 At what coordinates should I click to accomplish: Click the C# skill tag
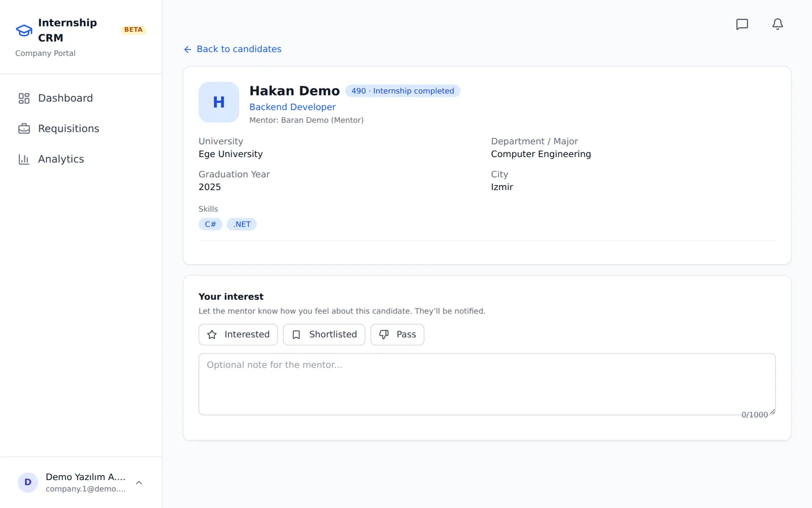tap(211, 225)
